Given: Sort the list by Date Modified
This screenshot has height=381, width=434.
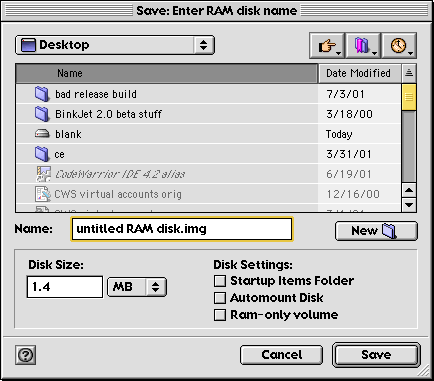Looking at the screenshot, I should [x=359, y=73].
